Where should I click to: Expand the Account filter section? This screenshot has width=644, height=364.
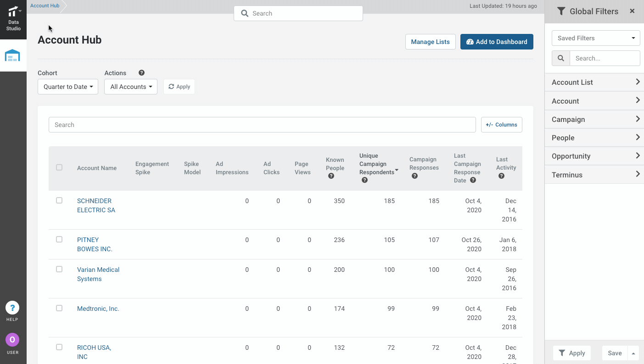(594, 101)
